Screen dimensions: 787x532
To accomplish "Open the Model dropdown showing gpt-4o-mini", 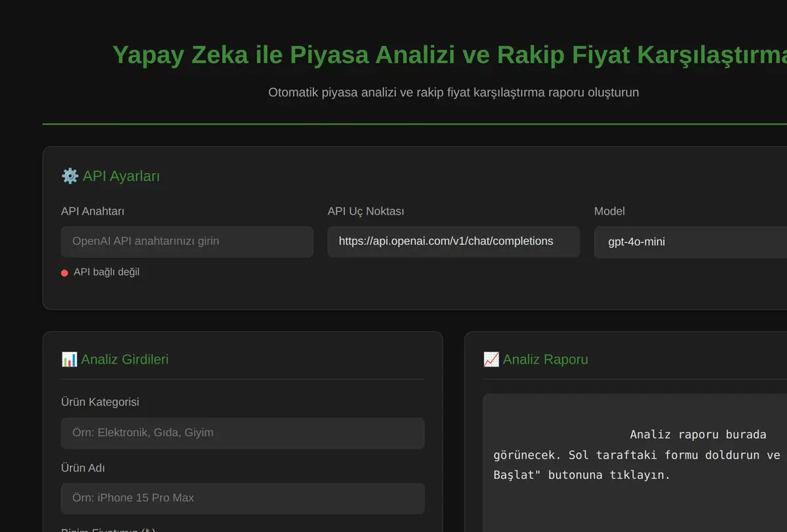I will pyautogui.click(x=691, y=242).
